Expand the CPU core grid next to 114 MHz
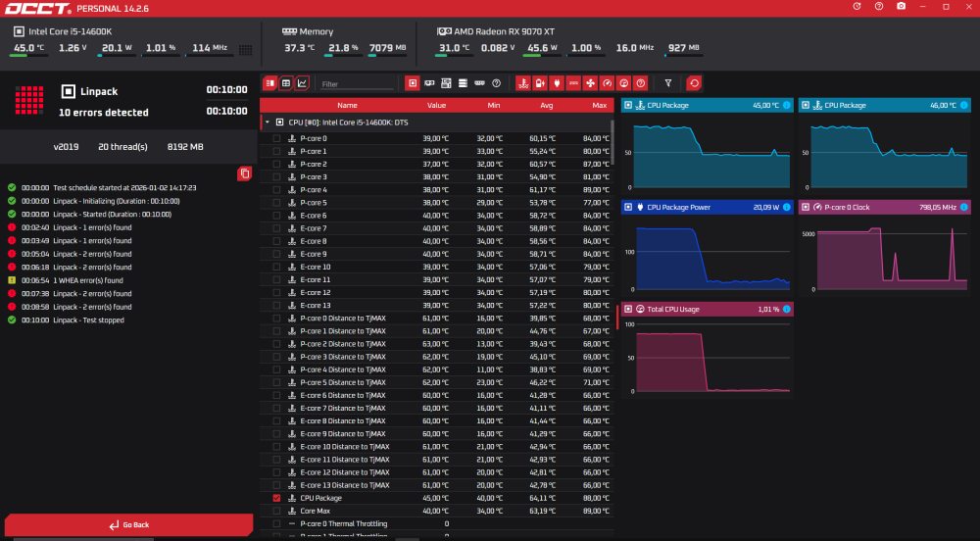Image resolution: width=980 pixels, height=541 pixels. pyautogui.click(x=245, y=49)
